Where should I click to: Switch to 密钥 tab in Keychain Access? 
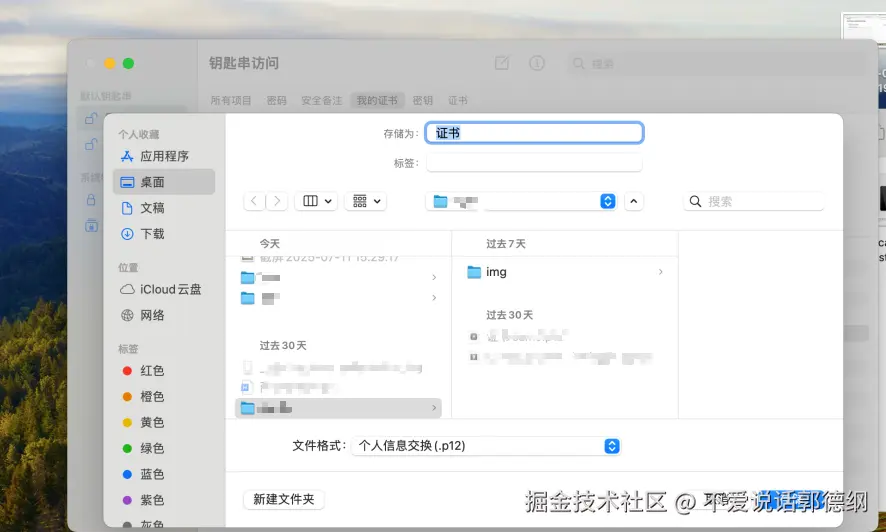click(423, 101)
